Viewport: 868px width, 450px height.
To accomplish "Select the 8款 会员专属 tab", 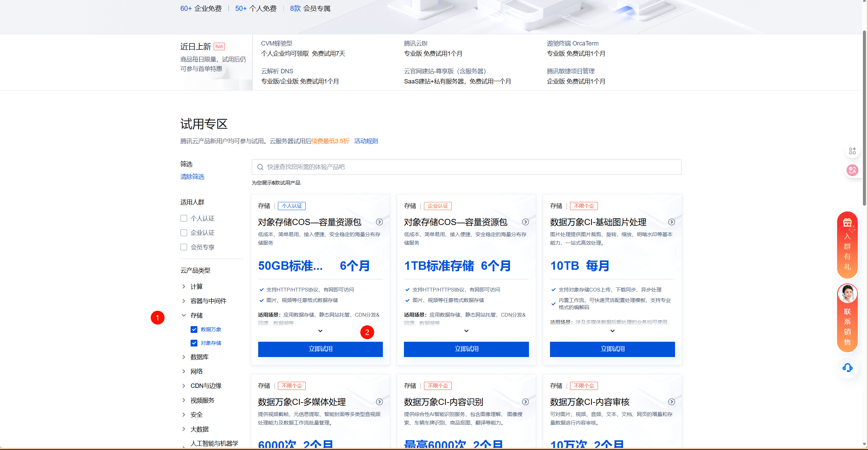I will pyautogui.click(x=310, y=8).
